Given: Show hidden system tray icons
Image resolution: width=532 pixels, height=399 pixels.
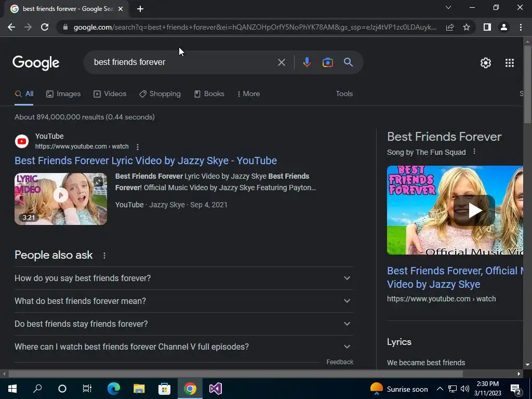Looking at the screenshot, I should [440, 389].
